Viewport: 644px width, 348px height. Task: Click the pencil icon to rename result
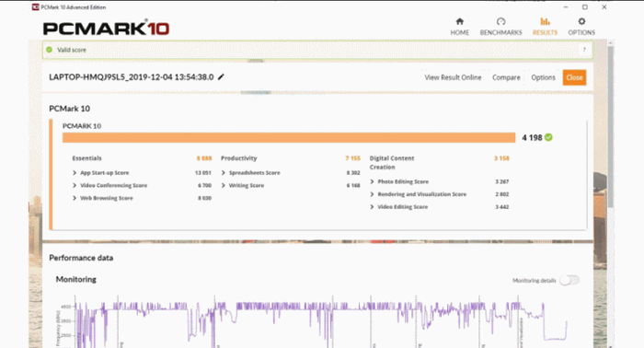(221, 76)
